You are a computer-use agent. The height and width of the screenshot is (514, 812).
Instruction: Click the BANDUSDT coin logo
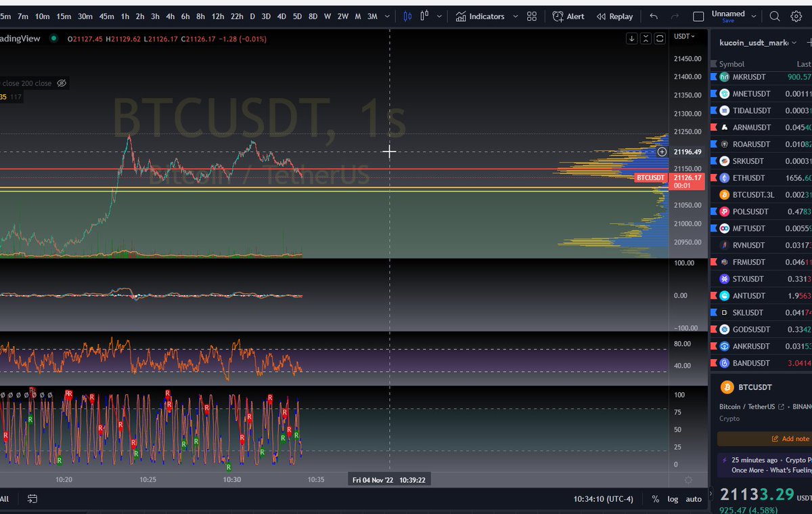tap(725, 363)
